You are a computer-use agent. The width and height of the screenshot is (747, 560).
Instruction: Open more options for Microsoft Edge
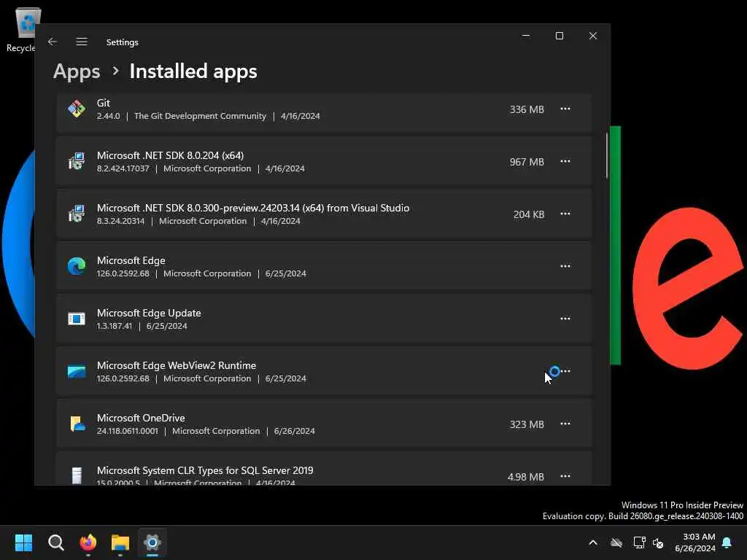(x=565, y=266)
